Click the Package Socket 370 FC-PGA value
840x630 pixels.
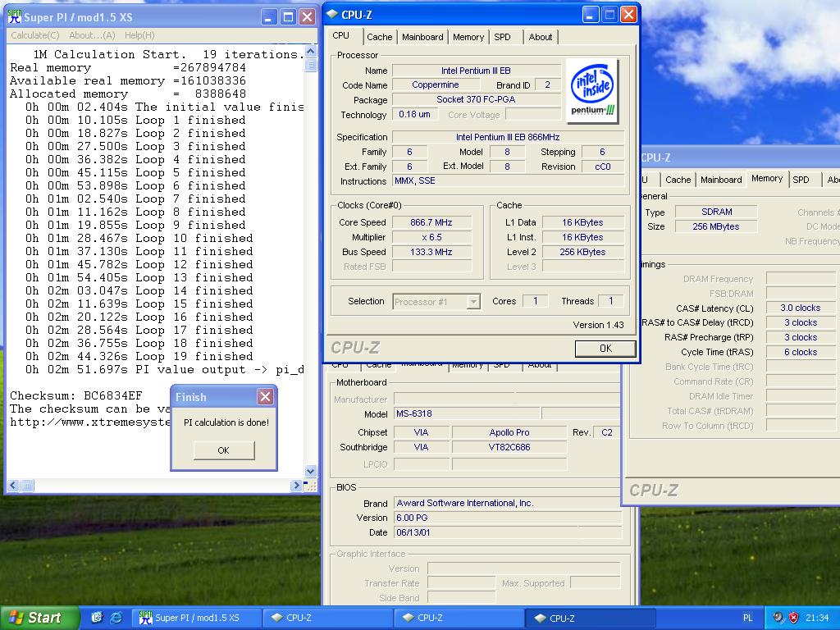point(477,99)
